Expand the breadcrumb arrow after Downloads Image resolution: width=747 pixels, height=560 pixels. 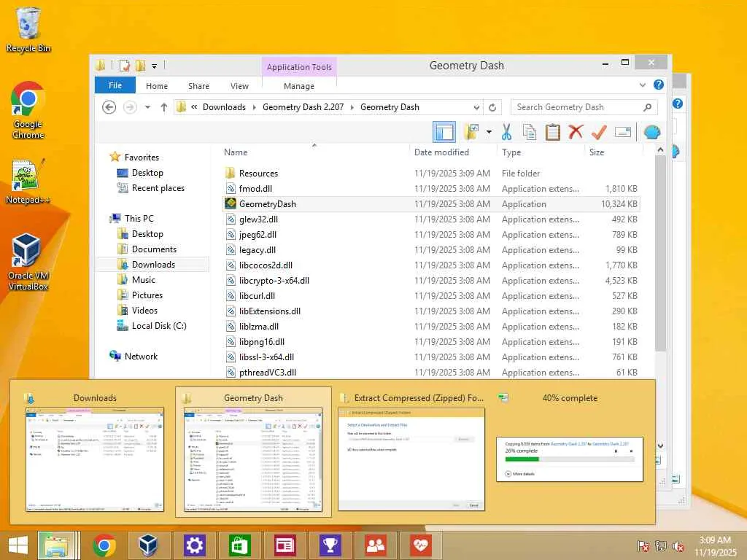[x=254, y=107]
